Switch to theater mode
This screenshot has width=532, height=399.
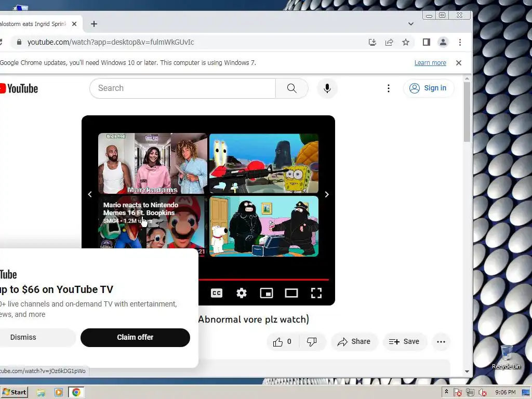pyautogui.click(x=291, y=293)
